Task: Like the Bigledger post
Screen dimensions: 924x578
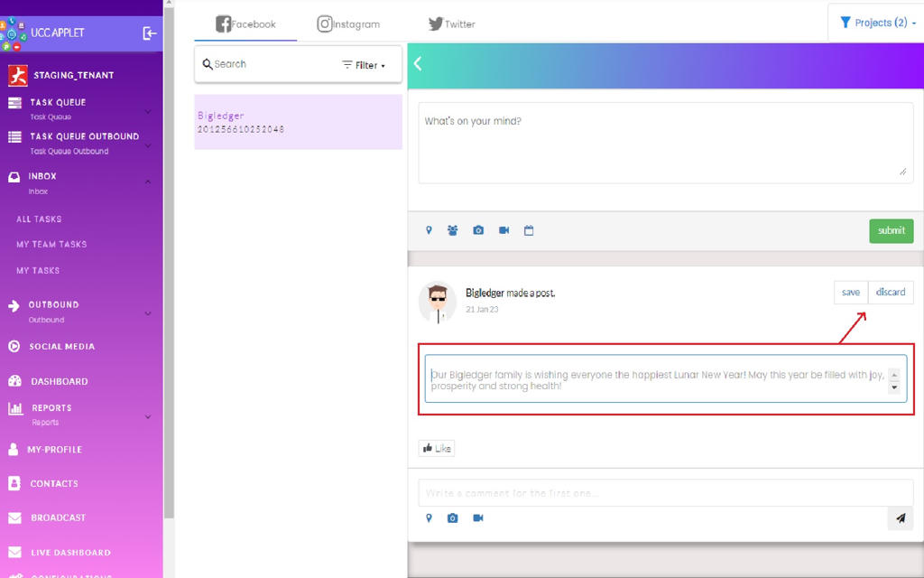Action: pyautogui.click(x=437, y=448)
